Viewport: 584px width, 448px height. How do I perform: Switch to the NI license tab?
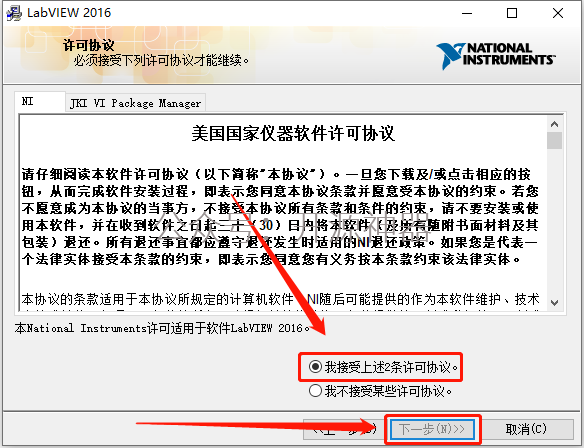40,101
